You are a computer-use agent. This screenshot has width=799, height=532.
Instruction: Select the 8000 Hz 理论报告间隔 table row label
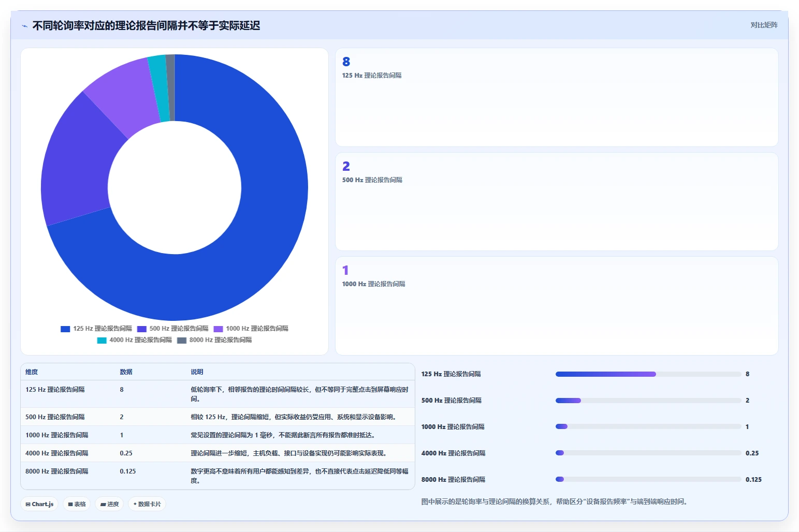point(57,471)
